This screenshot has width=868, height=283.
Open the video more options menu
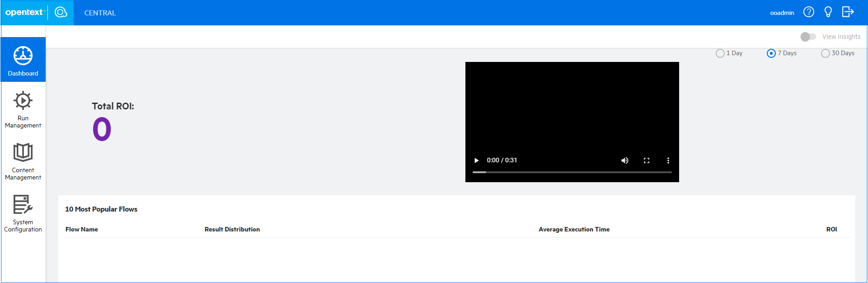668,160
